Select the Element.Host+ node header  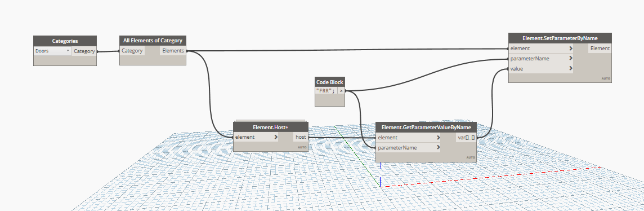tap(271, 127)
